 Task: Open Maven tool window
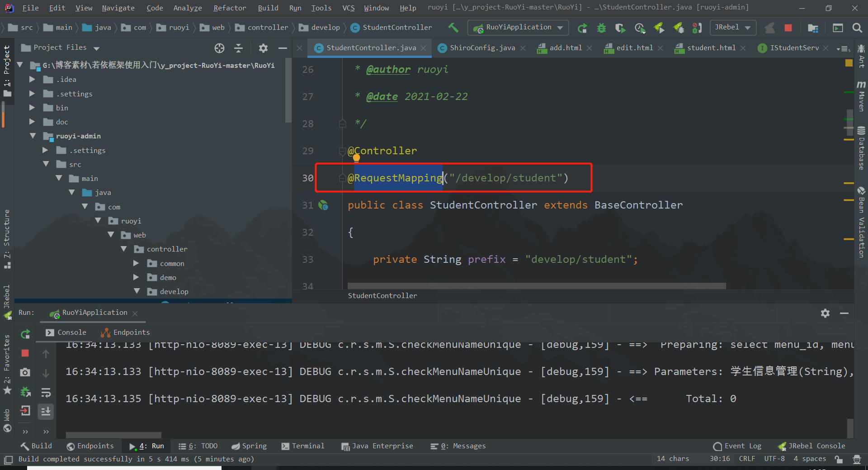pyautogui.click(x=861, y=96)
